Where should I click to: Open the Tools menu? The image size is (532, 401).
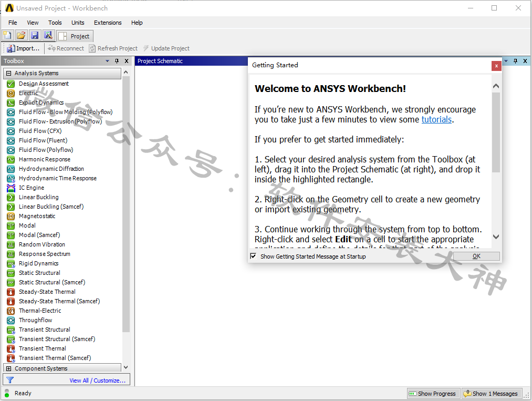[55, 23]
